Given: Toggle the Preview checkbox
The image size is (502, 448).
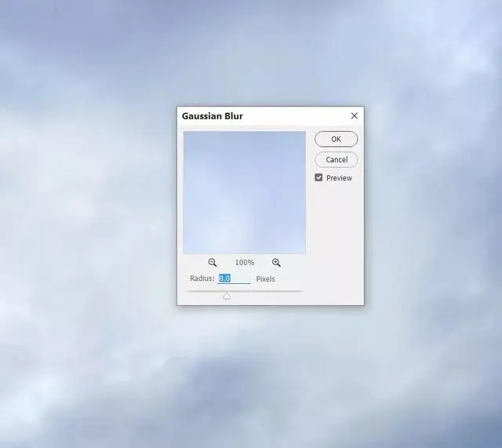Looking at the screenshot, I should point(318,177).
